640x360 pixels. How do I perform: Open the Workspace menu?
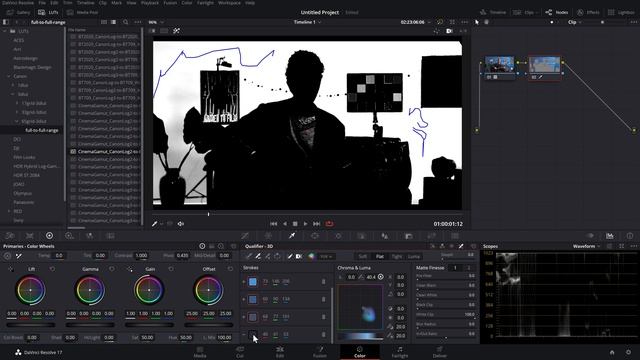229,2
